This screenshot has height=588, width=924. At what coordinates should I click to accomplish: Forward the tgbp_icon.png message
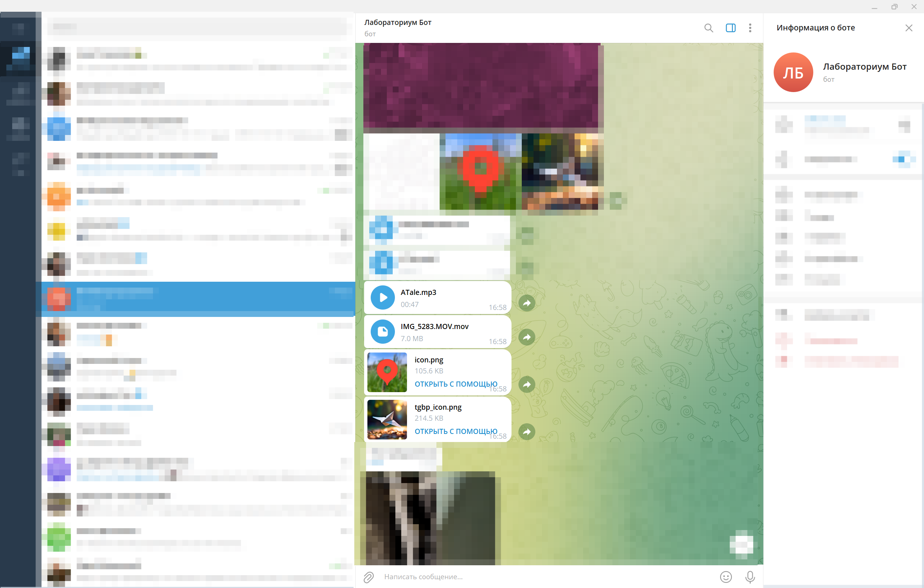(x=527, y=432)
